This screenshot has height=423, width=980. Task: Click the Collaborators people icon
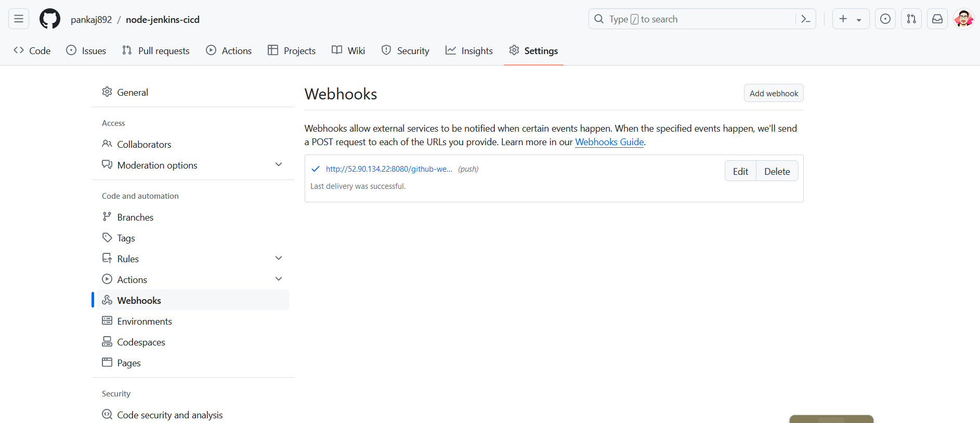[107, 144]
